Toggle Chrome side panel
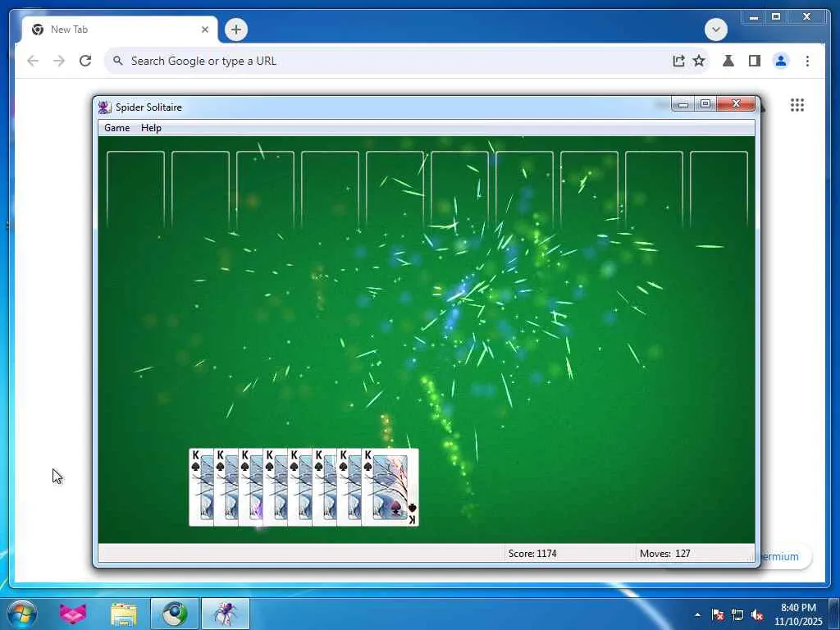This screenshot has height=630, width=840. tap(755, 61)
